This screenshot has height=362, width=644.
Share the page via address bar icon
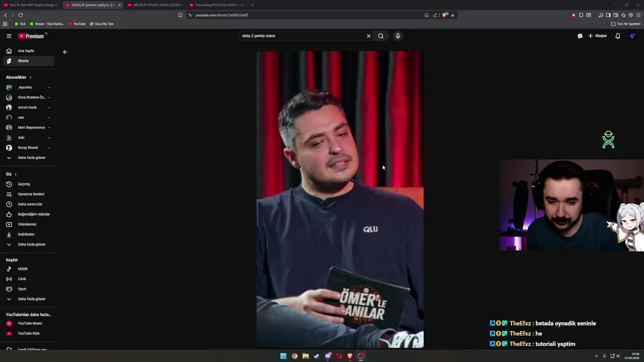(435, 15)
